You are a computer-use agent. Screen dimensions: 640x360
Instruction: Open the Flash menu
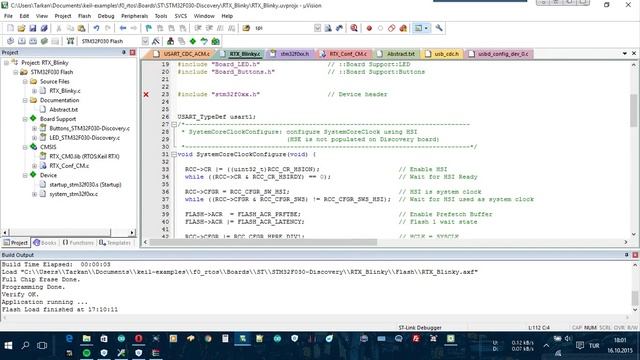pyautogui.click(x=84, y=16)
